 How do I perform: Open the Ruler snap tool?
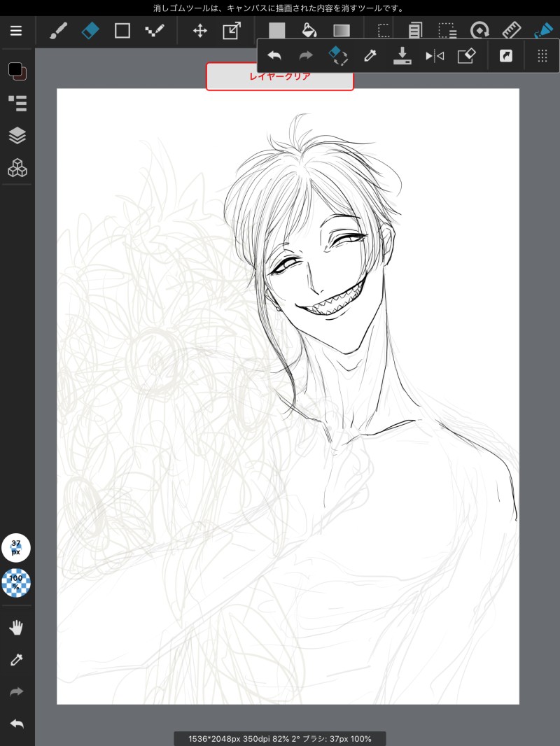(x=512, y=31)
